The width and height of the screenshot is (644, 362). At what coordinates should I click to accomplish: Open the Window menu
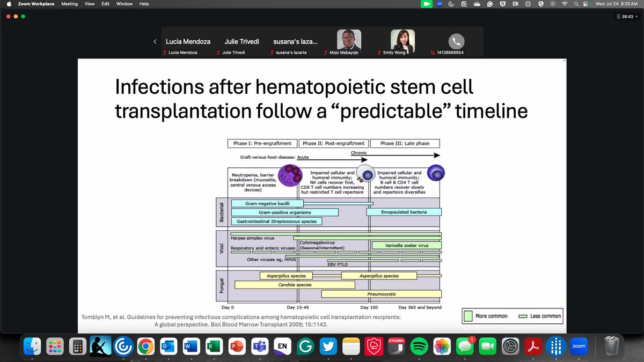point(125,4)
